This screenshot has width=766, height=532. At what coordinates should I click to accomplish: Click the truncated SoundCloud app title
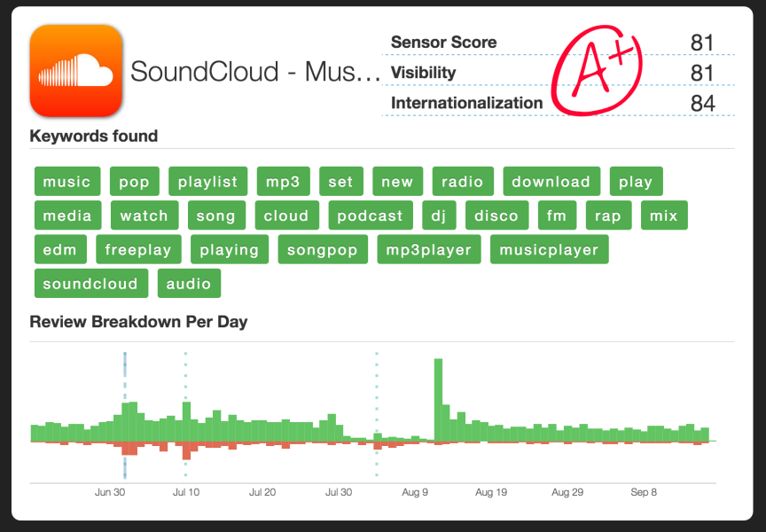pyautogui.click(x=255, y=72)
